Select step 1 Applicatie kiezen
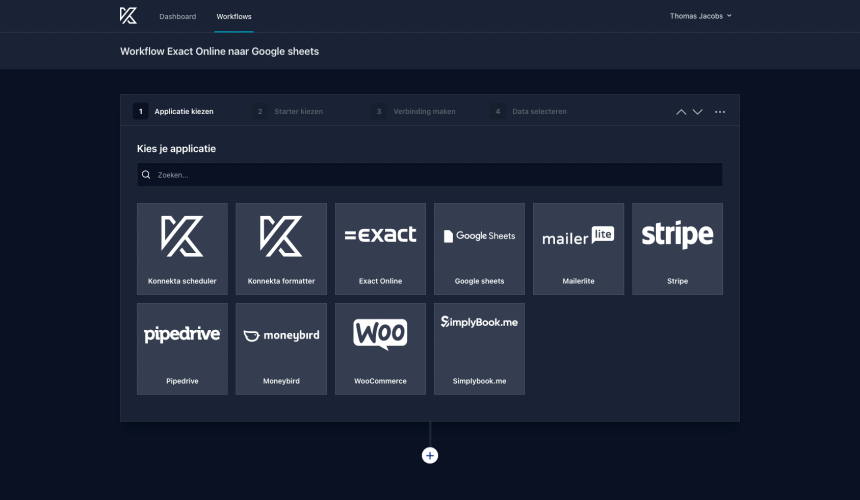The width and height of the screenshot is (860, 500). click(x=173, y=111)
